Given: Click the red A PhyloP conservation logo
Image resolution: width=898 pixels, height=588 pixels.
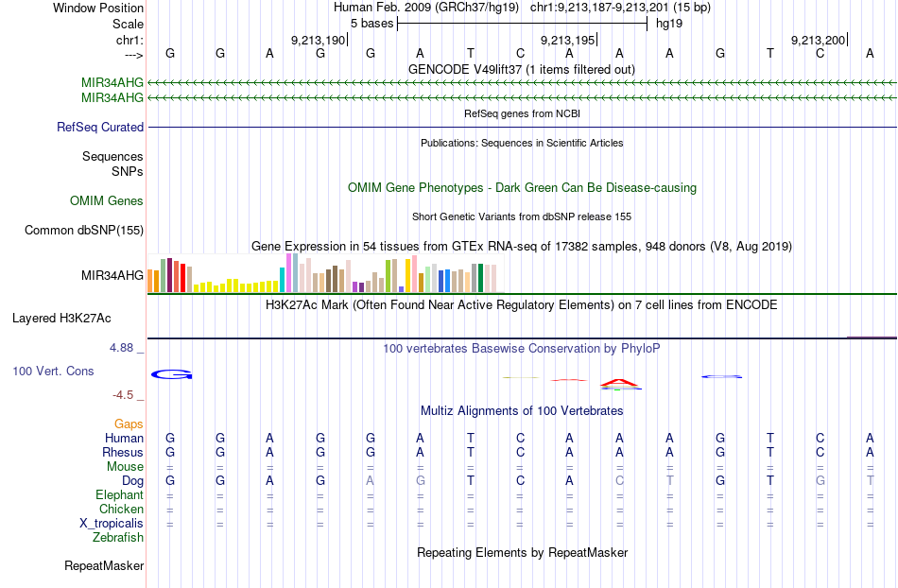Looking at the screenshot, I should click(x=619, y=383).
